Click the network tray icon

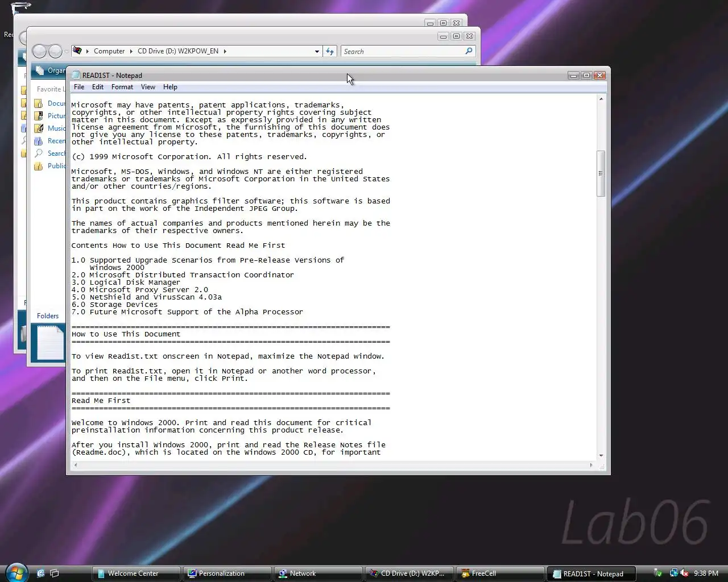tap(673, 573)
